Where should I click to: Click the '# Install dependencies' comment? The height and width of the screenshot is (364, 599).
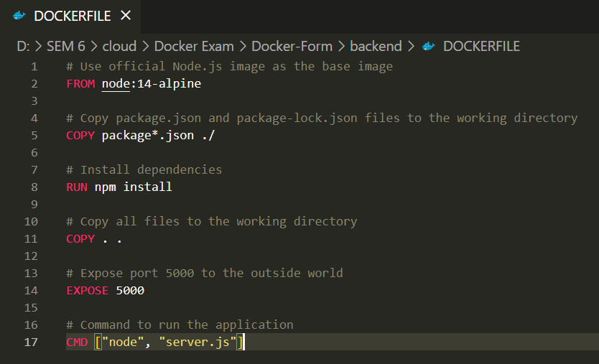coord(144,169)
